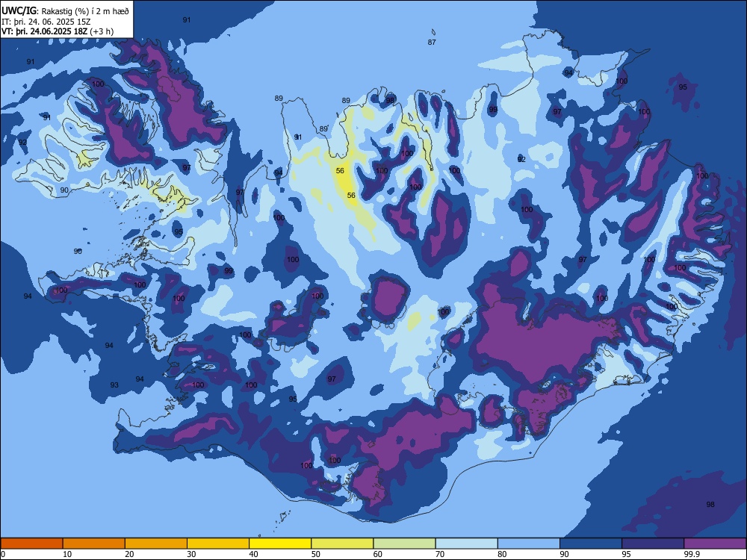The image size is (747, 560).
Task: Click the 40–50 bright yellow legend swatch
Action: tap(280, 544)
